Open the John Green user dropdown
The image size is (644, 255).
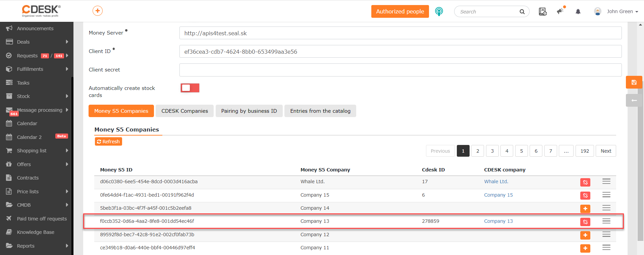click(622, 11)
